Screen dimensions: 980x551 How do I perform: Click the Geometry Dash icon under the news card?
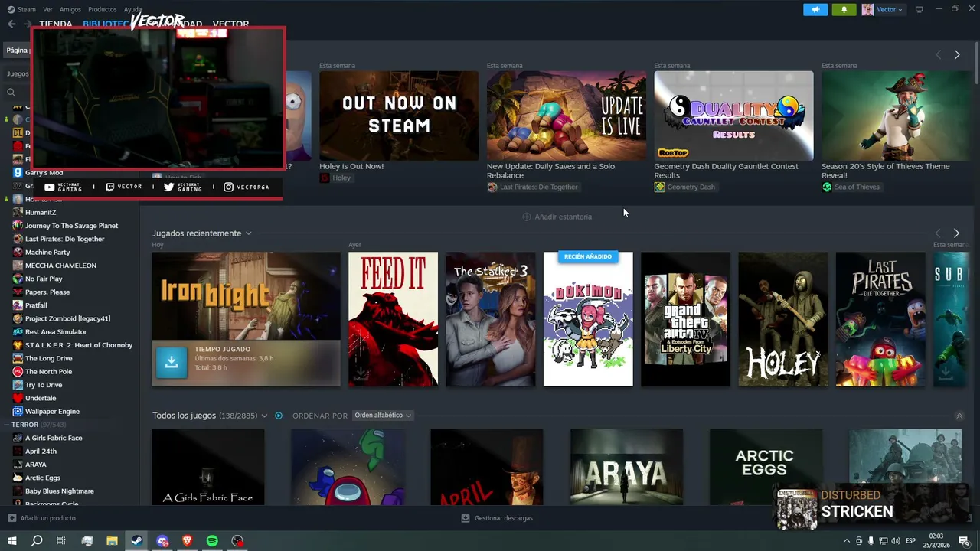tap(659, 187)
